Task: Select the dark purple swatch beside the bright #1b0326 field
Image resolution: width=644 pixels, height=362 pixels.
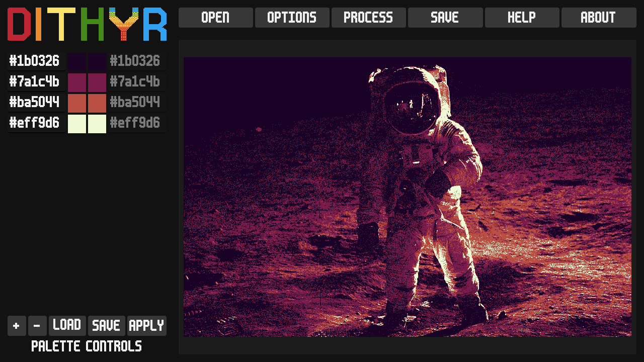Action: 77,62
